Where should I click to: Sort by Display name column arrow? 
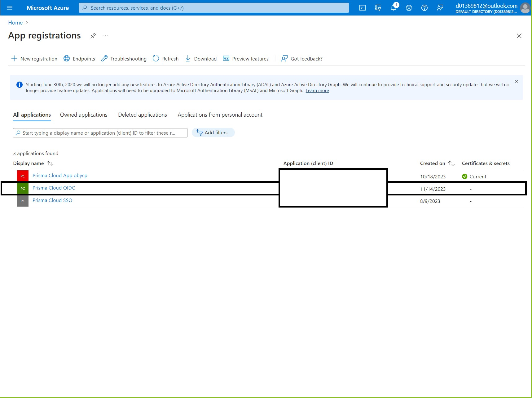[x=50, y=163]
